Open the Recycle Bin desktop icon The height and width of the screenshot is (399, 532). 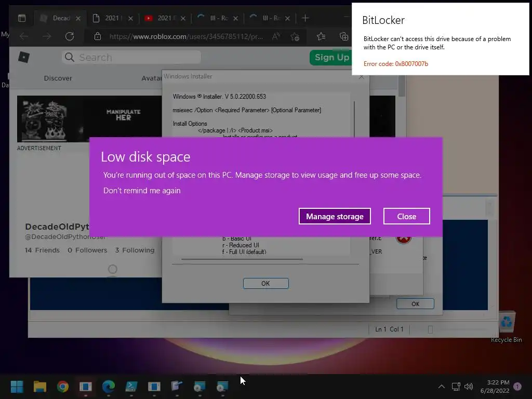pos(506,327)
